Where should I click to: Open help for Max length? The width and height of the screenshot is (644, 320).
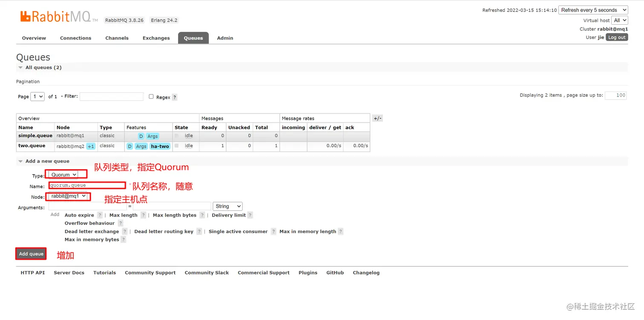point(143,215)
